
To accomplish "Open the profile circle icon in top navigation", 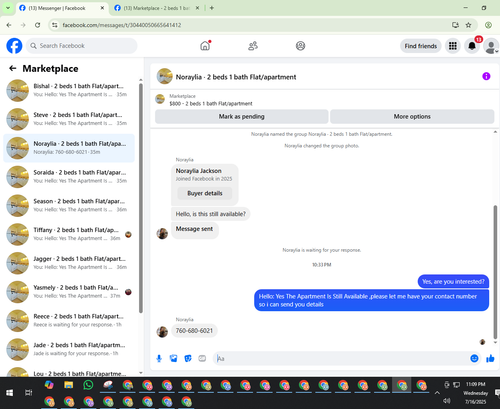I will tap(300, 46).
